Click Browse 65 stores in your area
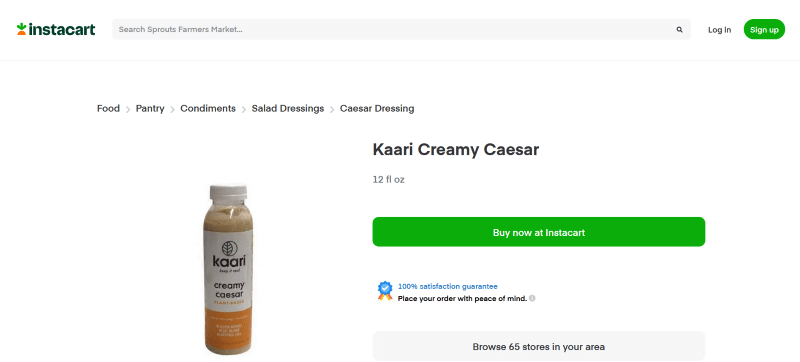This screenshot has height=362, width=800. point(538,346)
